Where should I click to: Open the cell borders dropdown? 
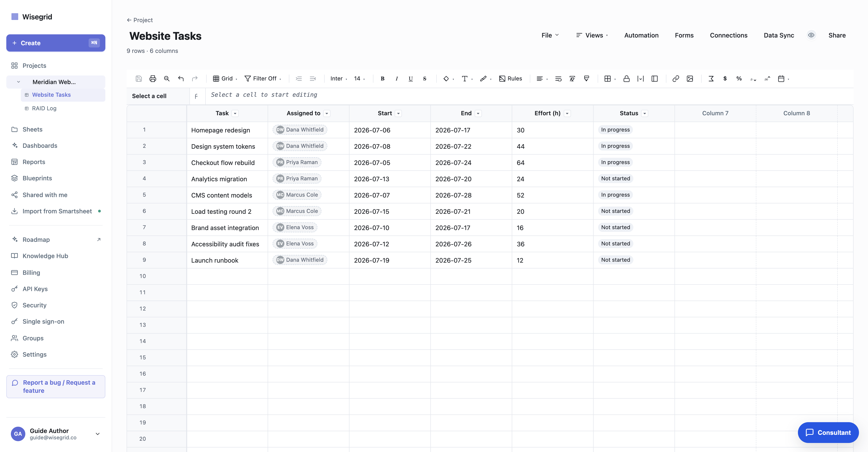[x=610, y=78]
